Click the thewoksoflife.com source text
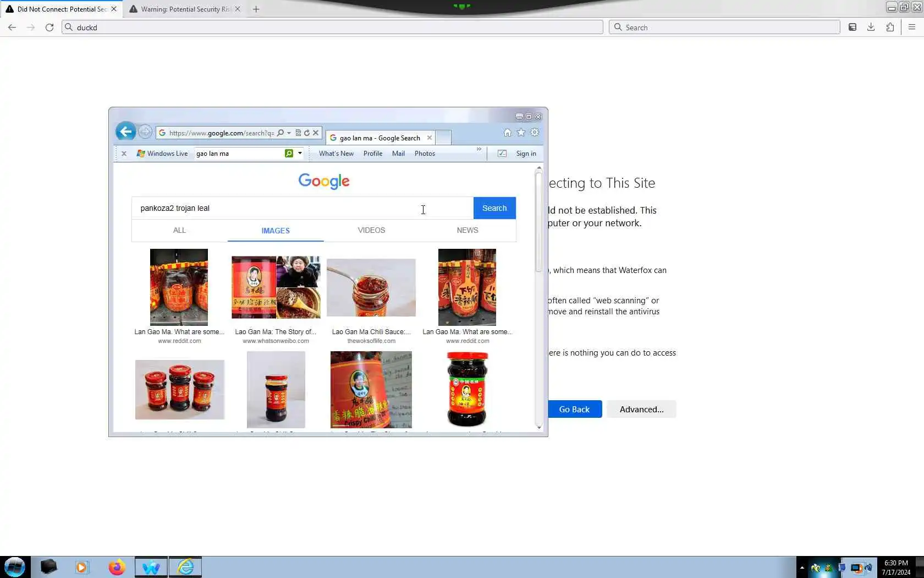 (x=371, y=341)
